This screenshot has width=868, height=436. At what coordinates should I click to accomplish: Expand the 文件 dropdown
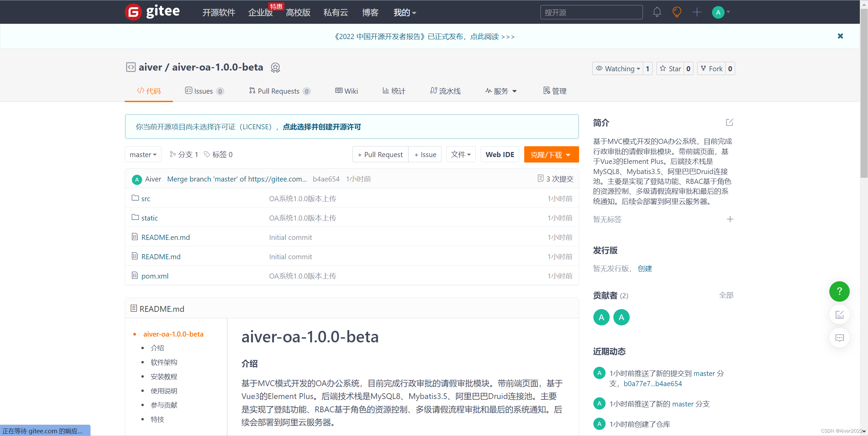click(x=460, y=154)
